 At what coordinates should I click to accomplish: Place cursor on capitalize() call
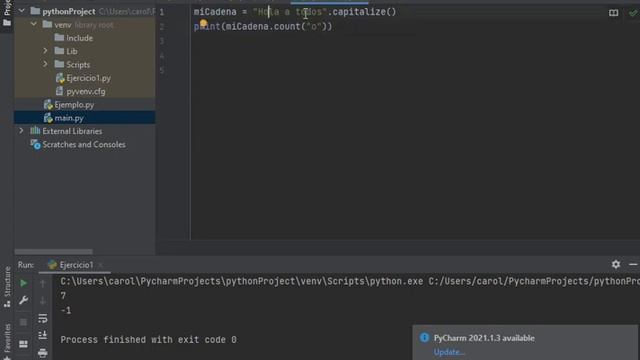[364, 12]
